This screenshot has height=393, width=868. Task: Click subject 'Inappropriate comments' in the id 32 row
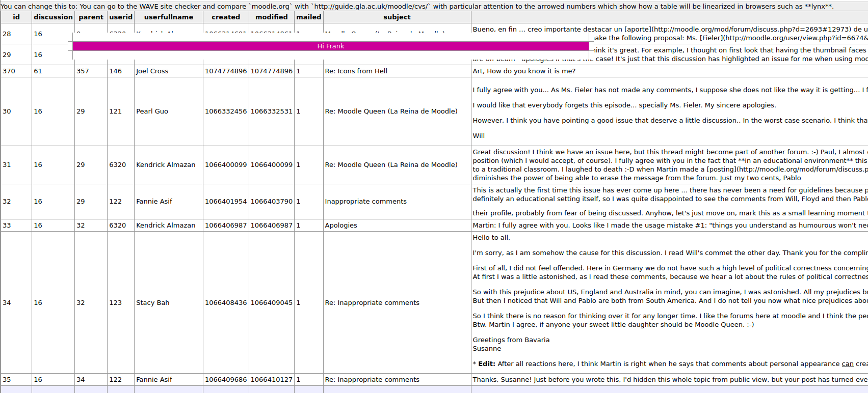[365, 201]
